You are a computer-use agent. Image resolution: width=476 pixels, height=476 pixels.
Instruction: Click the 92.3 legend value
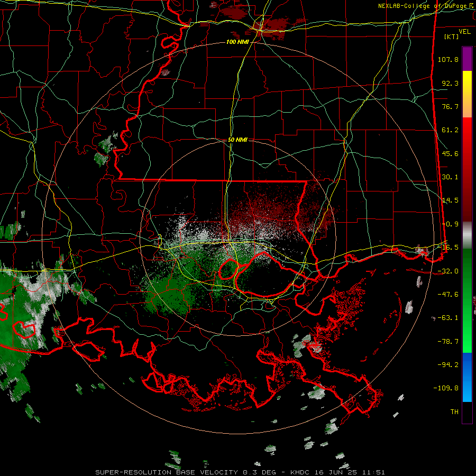click(x=450, y=83)
